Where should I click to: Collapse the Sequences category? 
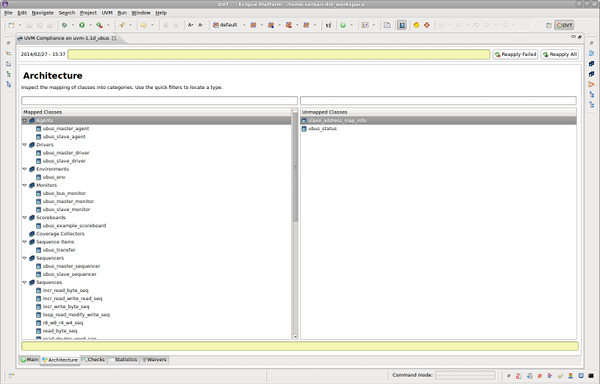(x=24, y=282)
